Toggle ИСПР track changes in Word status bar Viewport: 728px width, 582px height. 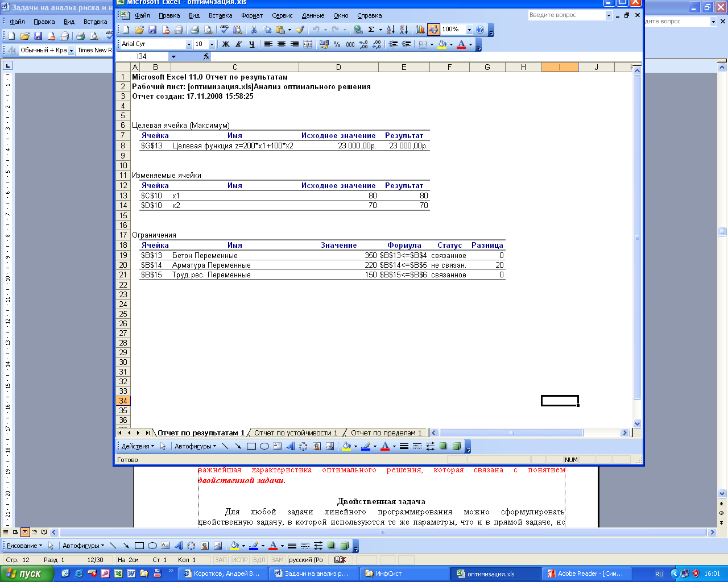tap(240, 560)
